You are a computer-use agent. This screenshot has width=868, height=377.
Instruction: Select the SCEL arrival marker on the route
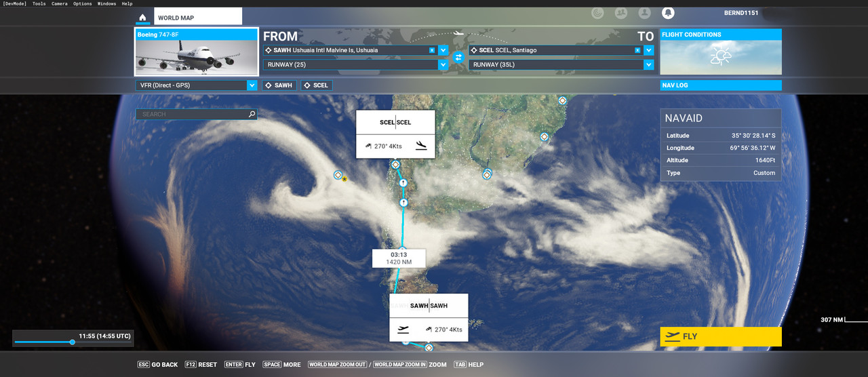[x=395, y=165]
